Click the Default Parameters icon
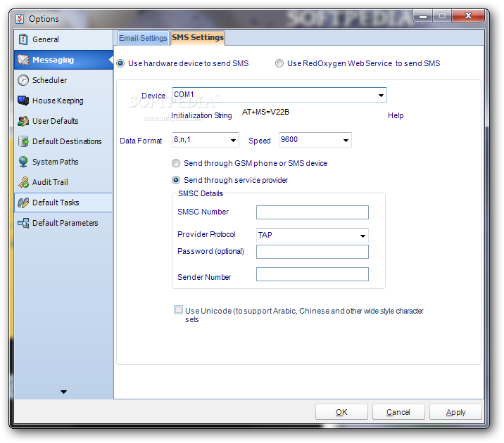This screenshot has width=504, height=443. (23, 223)
